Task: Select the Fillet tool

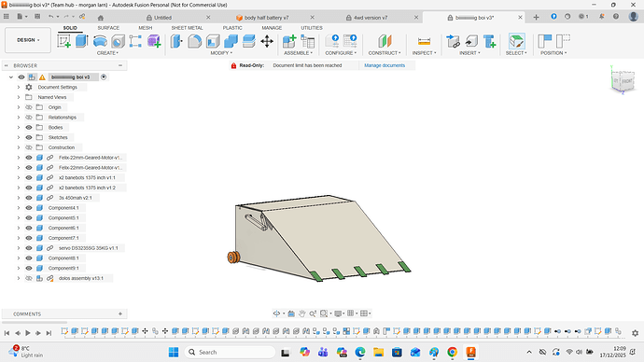Action: 195,41
